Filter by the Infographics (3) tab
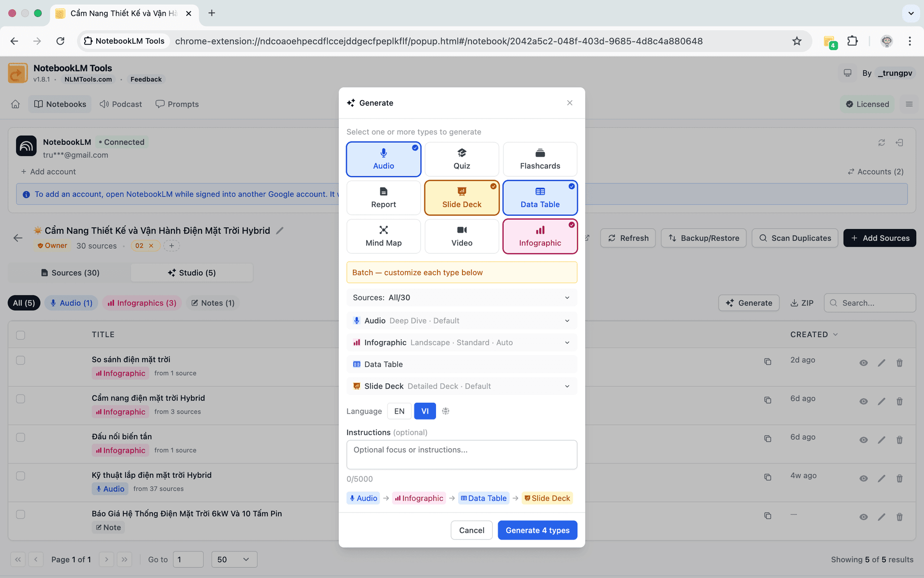This screenshot has height=578, width=924. 141,303
